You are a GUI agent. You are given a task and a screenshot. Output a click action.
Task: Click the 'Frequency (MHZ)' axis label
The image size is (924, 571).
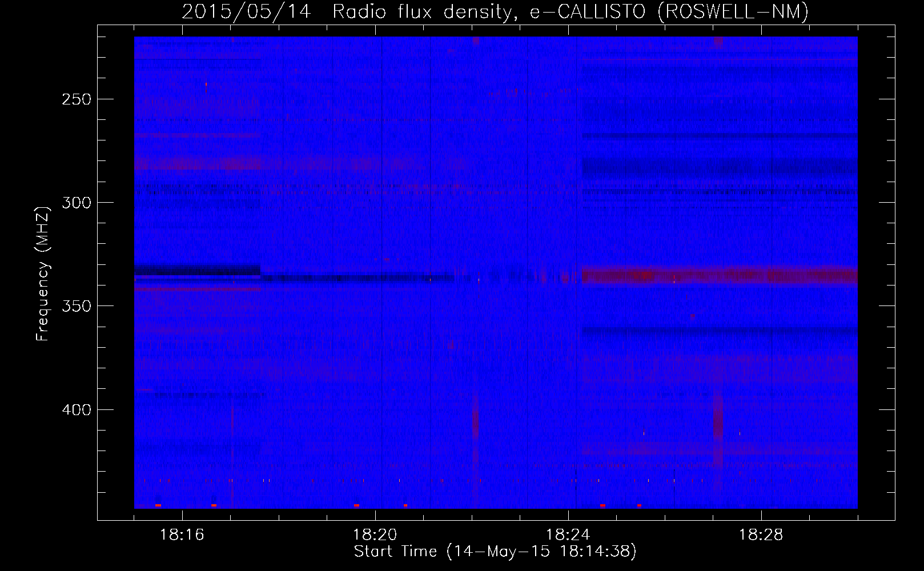[x=43, y=274]
